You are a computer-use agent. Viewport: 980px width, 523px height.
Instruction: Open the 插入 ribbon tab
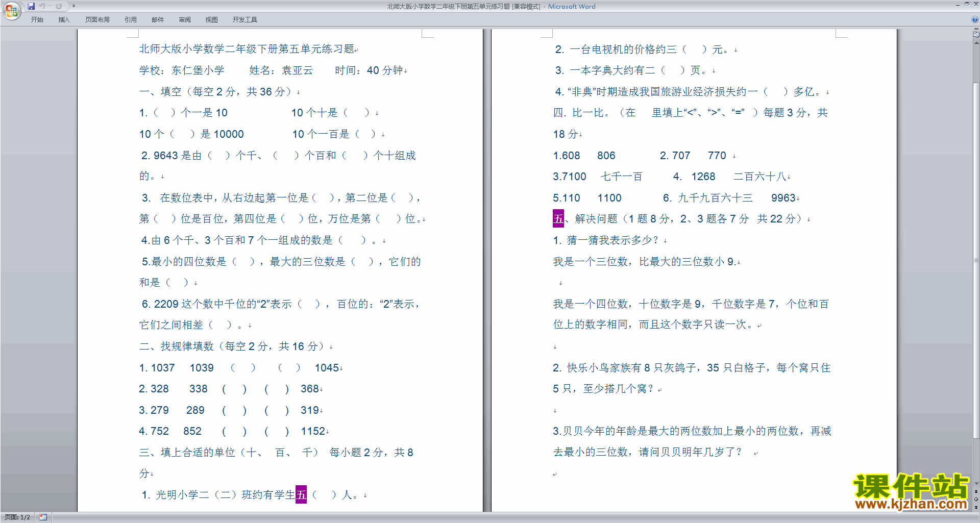point(64,20)
